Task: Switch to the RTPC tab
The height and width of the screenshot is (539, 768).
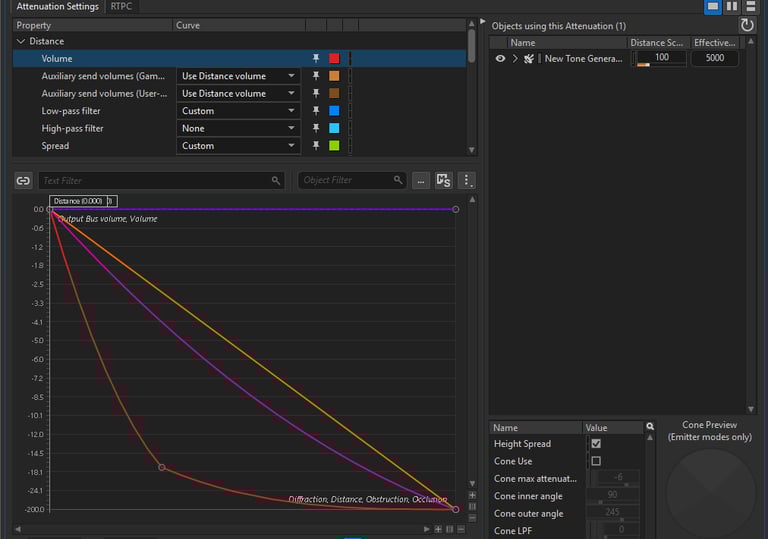Action: 121,6
